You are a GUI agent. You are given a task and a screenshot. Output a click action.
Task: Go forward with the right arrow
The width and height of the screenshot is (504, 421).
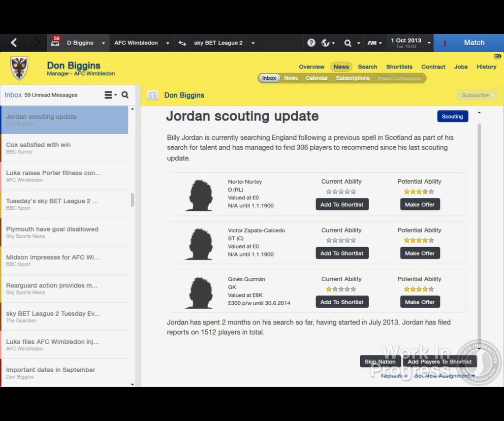[x=37, y=43]
